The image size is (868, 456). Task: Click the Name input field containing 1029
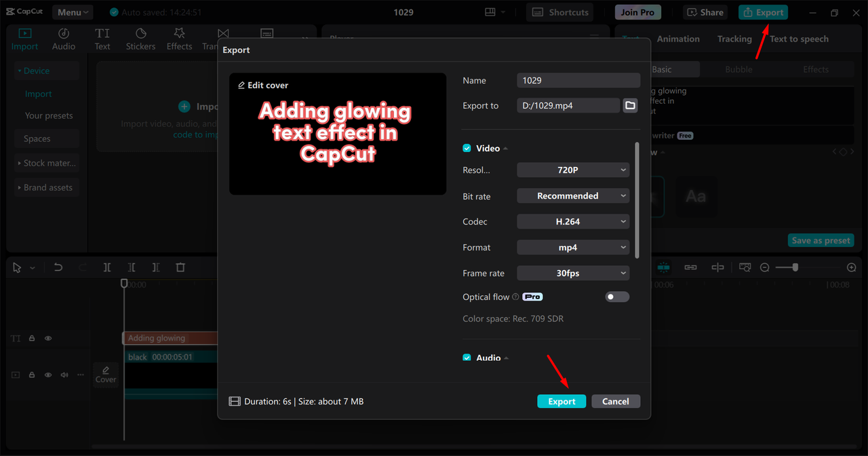pos(578,81)
